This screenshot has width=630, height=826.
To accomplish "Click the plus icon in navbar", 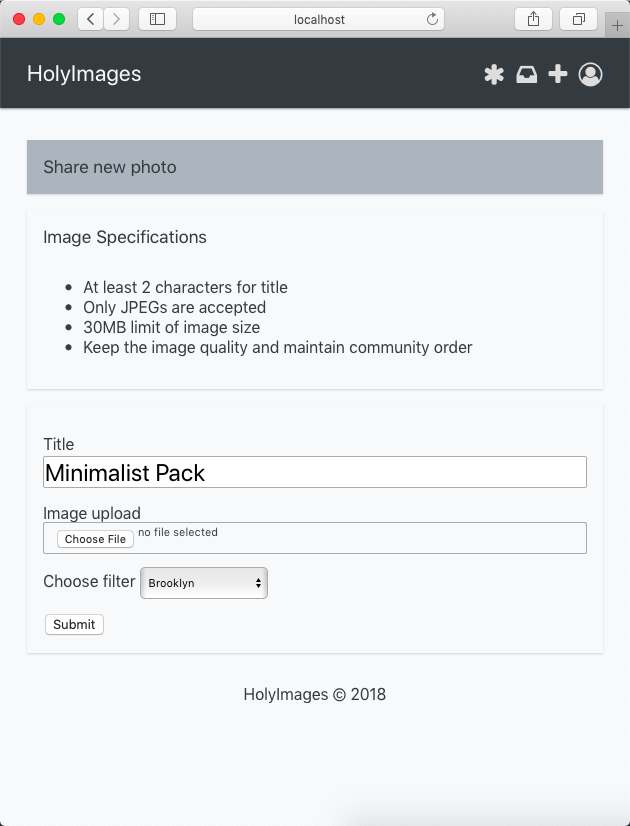I will click(x=558, y=75).
